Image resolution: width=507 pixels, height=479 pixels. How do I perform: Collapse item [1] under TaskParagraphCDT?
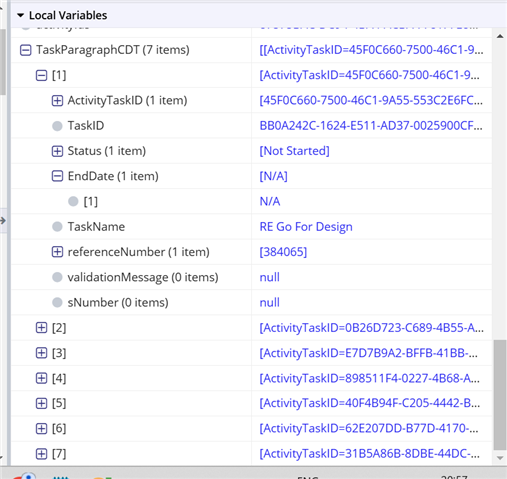click(x=41, y=76)
